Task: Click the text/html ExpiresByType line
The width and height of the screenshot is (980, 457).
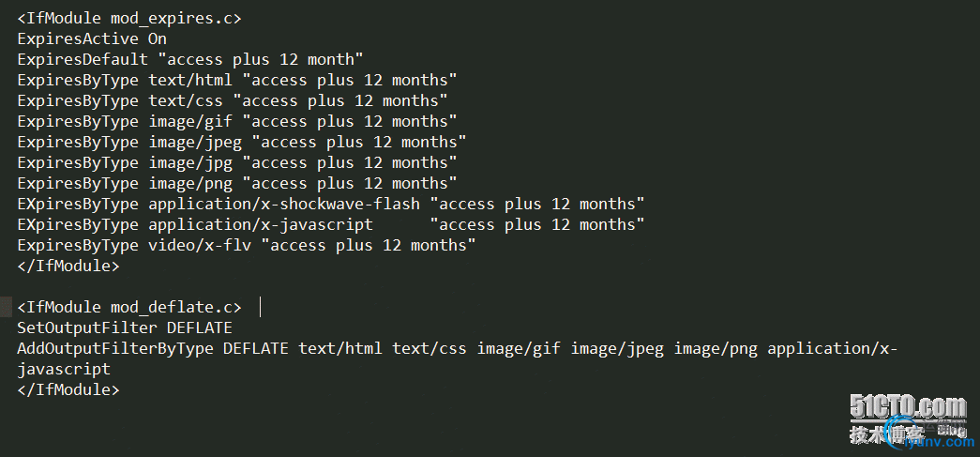Action: pyautogui.click(x=237, y=81)
